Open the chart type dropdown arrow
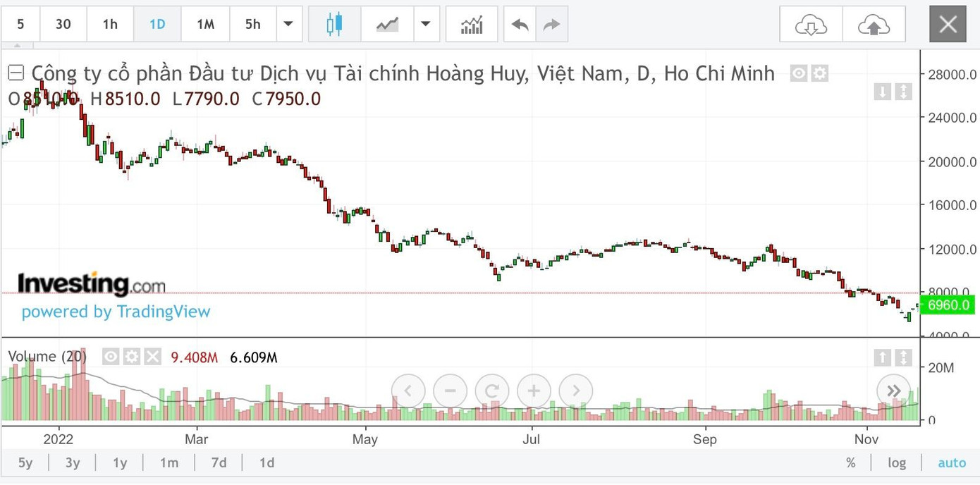This screenshot has height=485, width=980. click(x=427, y=23)
